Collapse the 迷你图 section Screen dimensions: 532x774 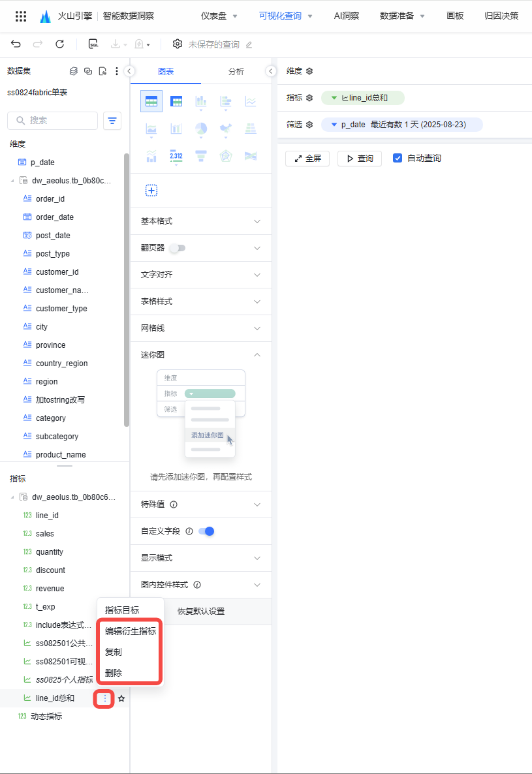pos(201,354)
